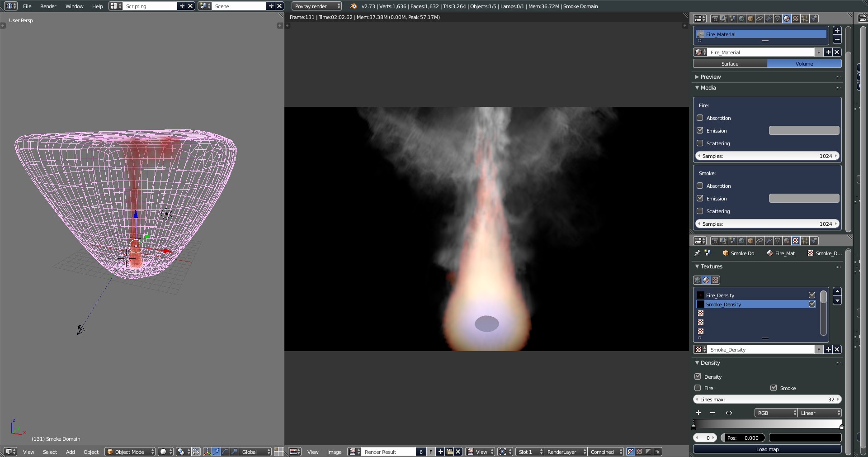Screen dimensions: 868x457
Task: Flip the color ramp
Action: (728, 413)
